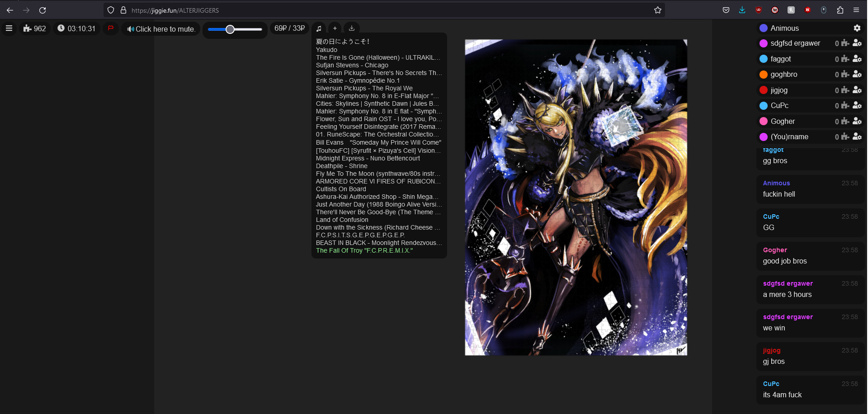Click the chat message 'we win'

click(x=774, y=328)
